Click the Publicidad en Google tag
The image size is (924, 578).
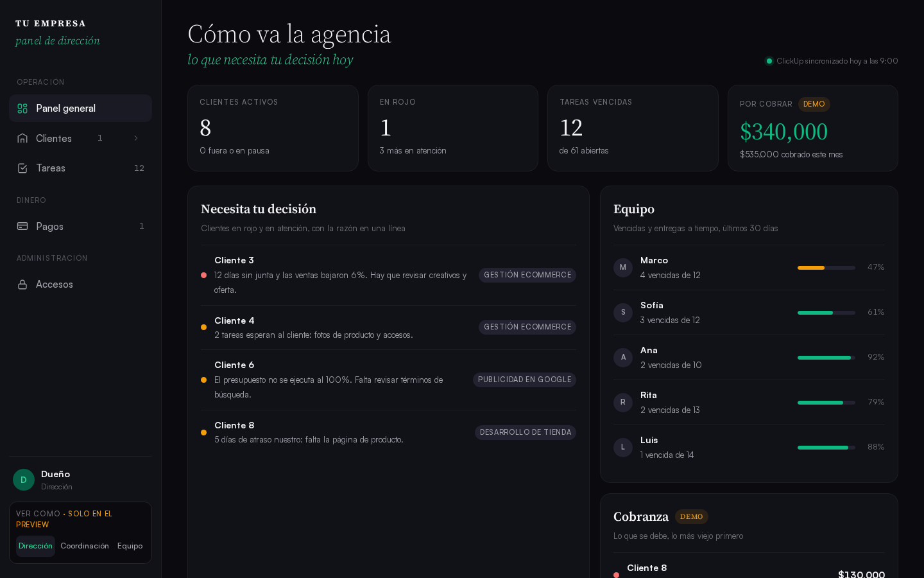coord(524,380)
